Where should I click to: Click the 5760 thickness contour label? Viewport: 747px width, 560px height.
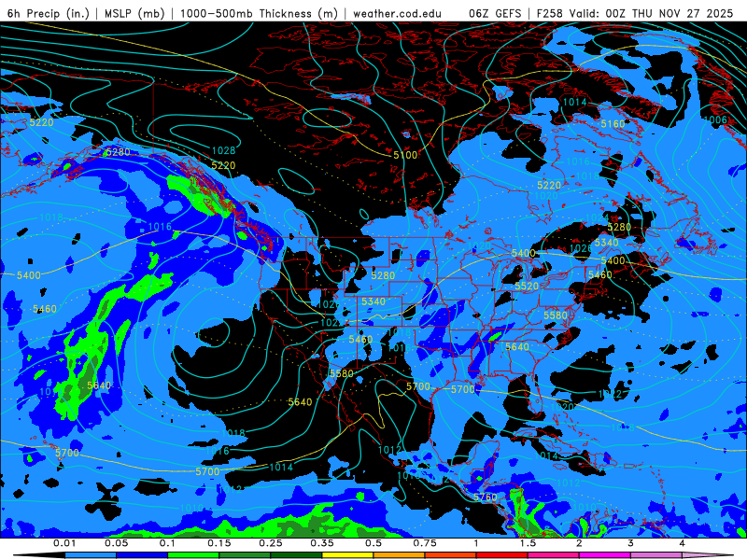tap(486, 497)
